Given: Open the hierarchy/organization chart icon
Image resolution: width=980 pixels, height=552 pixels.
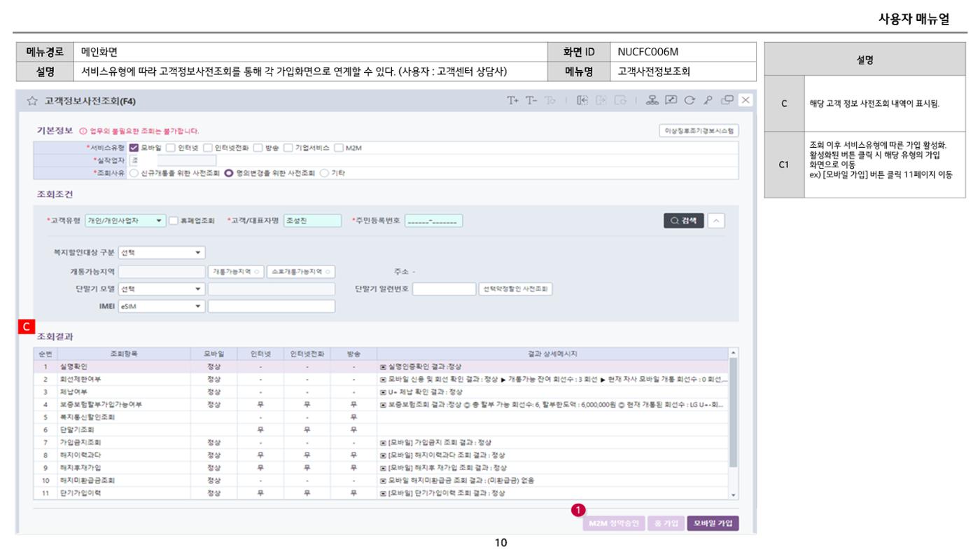Looking at the screenshot, I should (653, 101).
